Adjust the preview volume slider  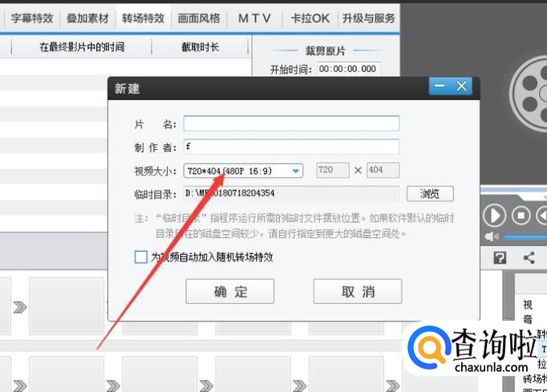[525, 237]
